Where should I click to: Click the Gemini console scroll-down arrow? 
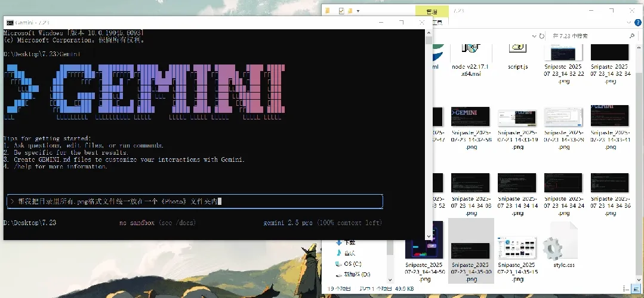[x=429, y=236]
